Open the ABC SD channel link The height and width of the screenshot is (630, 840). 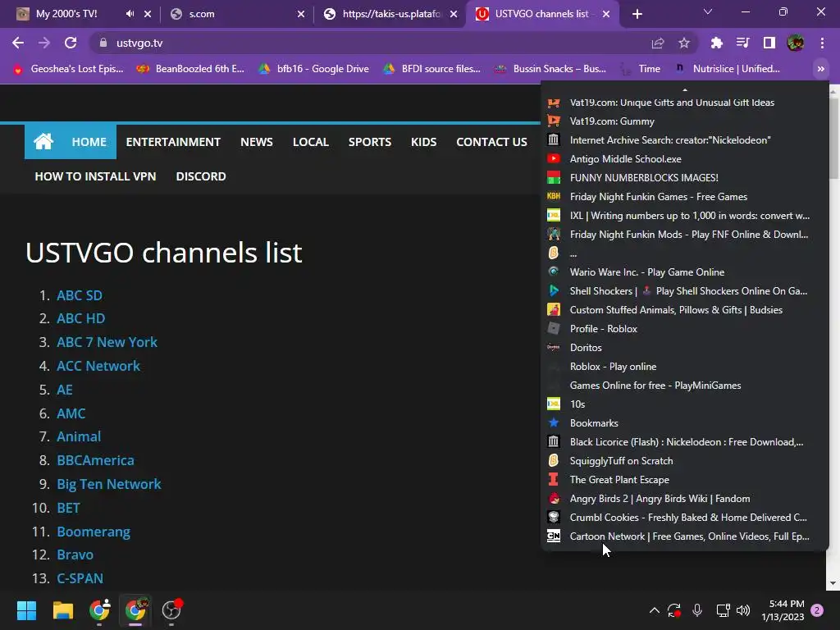click(80, 295)
